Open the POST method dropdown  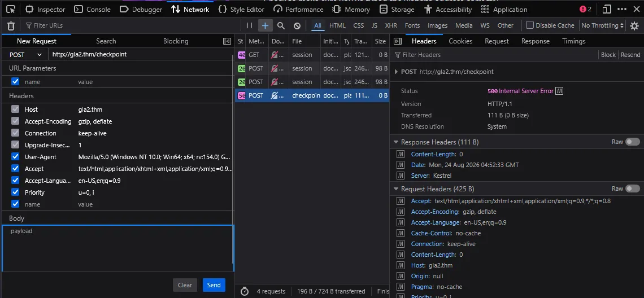pos(25,54)
